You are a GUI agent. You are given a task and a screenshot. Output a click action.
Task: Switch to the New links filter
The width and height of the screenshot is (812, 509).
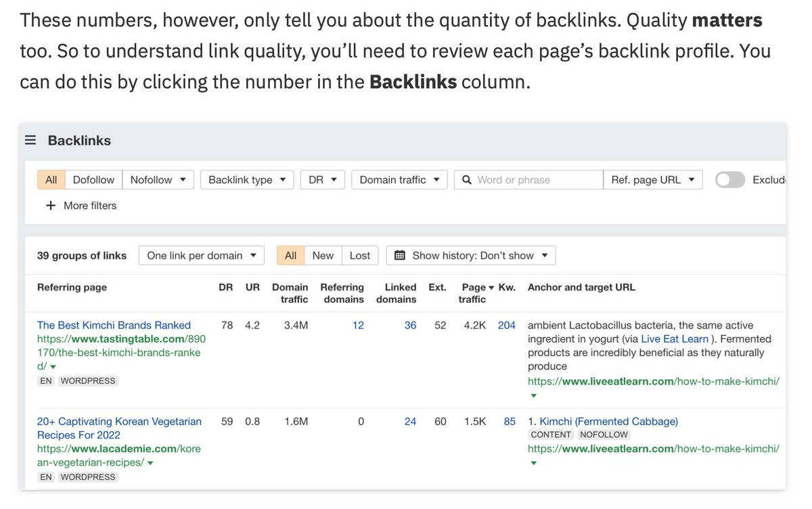[323, 255]
